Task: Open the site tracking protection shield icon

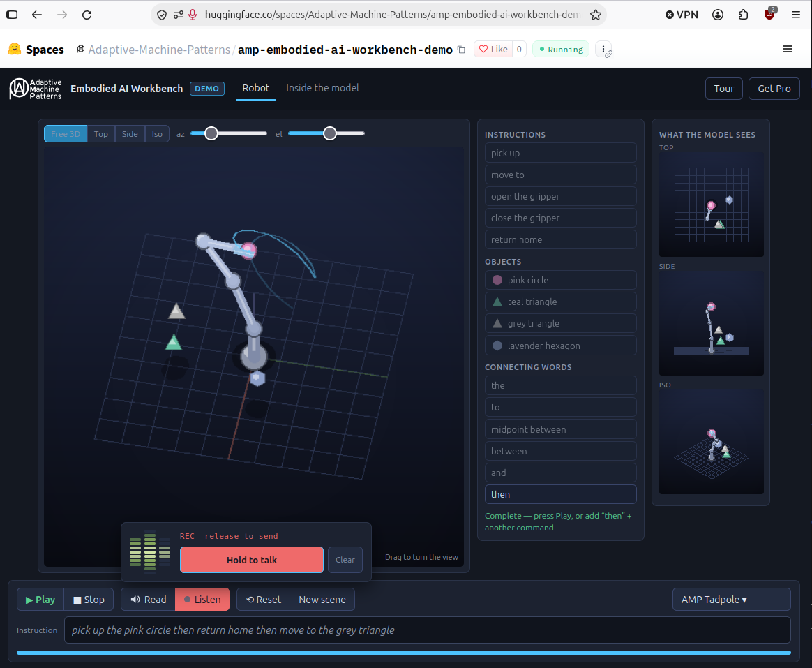Action: [162, 15]
